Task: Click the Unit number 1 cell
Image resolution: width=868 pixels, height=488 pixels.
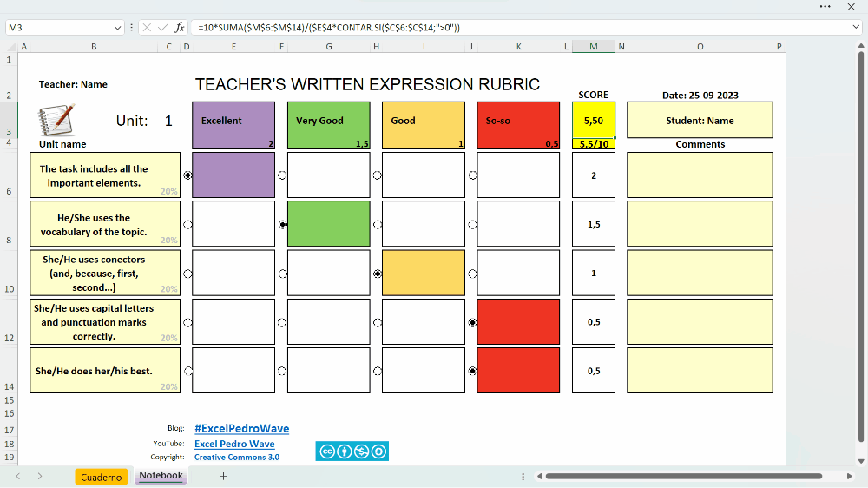Action: 168,121
